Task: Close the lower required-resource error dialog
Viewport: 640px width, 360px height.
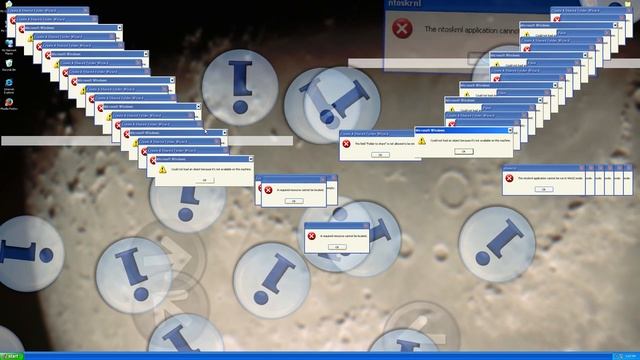Action: [366, 225]
